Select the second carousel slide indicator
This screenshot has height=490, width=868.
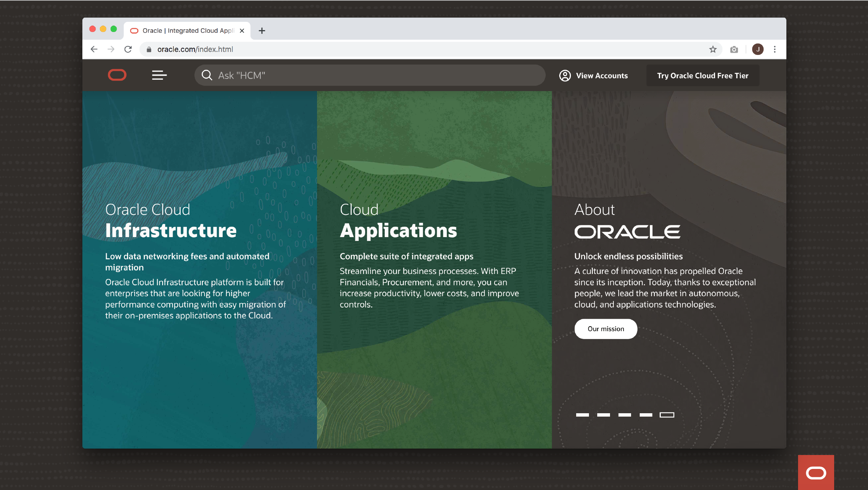coord(603,415)
